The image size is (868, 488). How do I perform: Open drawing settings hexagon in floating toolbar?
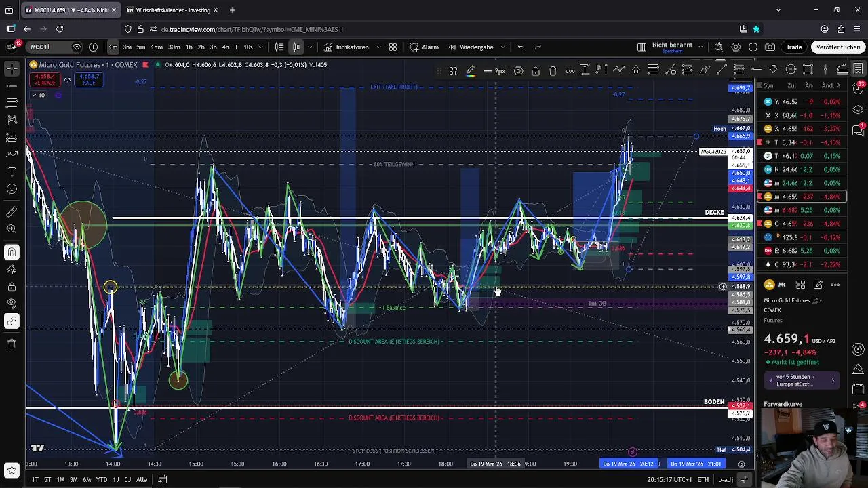519,70
